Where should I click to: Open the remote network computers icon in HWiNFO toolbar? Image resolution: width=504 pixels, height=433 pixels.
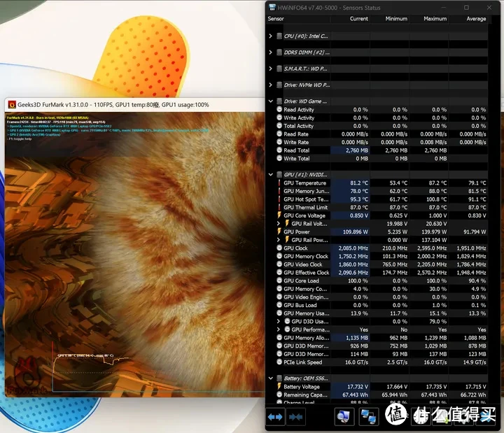pyautogui.click(x=368, y=417)
